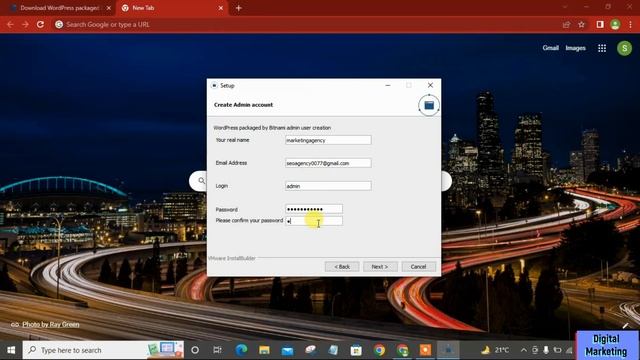Click Setup installer taskbar icon
Image resolution: width=640 pixels, height=360 pixels.
click(448, 350)
